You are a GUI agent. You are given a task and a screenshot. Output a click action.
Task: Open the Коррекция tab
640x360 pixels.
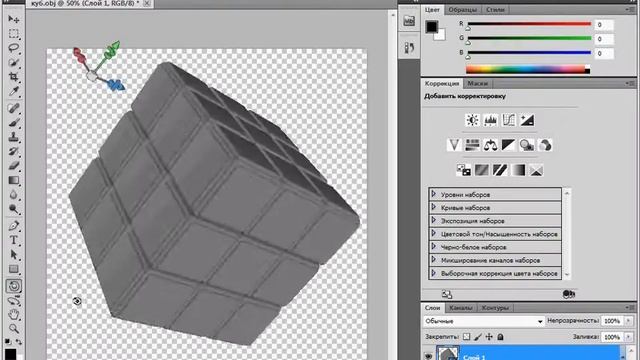point(442,83)
